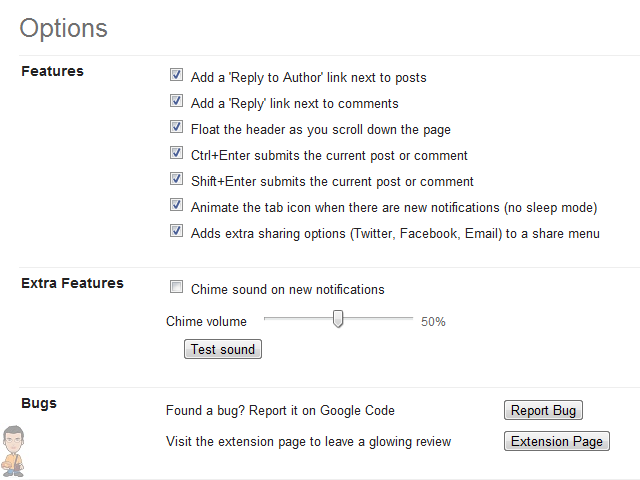Click the Extra Features section heading

72,283
